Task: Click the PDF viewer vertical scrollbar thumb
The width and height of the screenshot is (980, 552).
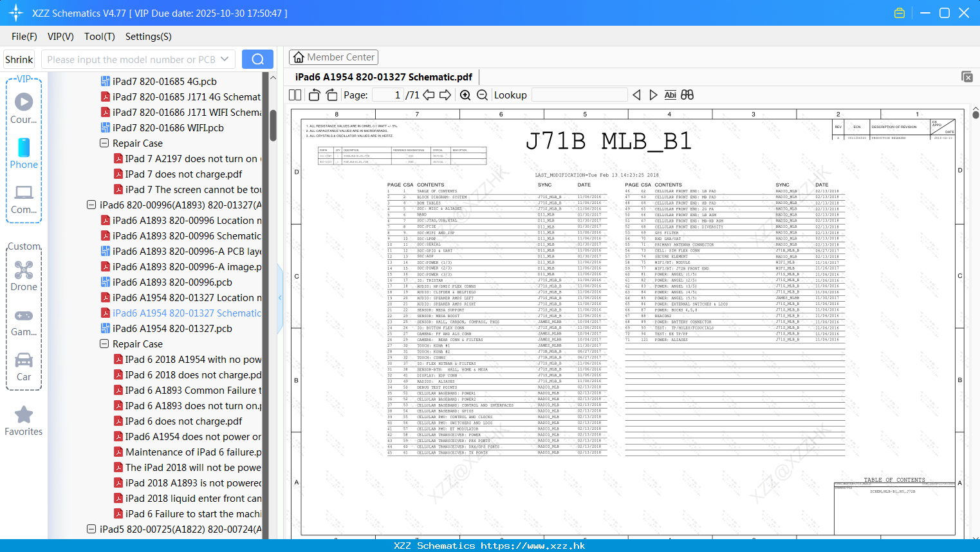Action: click(975, 115)
